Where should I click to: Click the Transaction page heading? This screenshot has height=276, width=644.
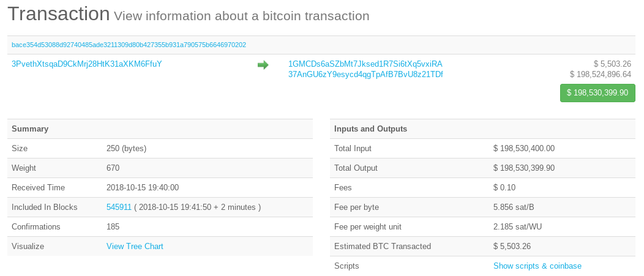pyautogui.click(x=59, y=14)
